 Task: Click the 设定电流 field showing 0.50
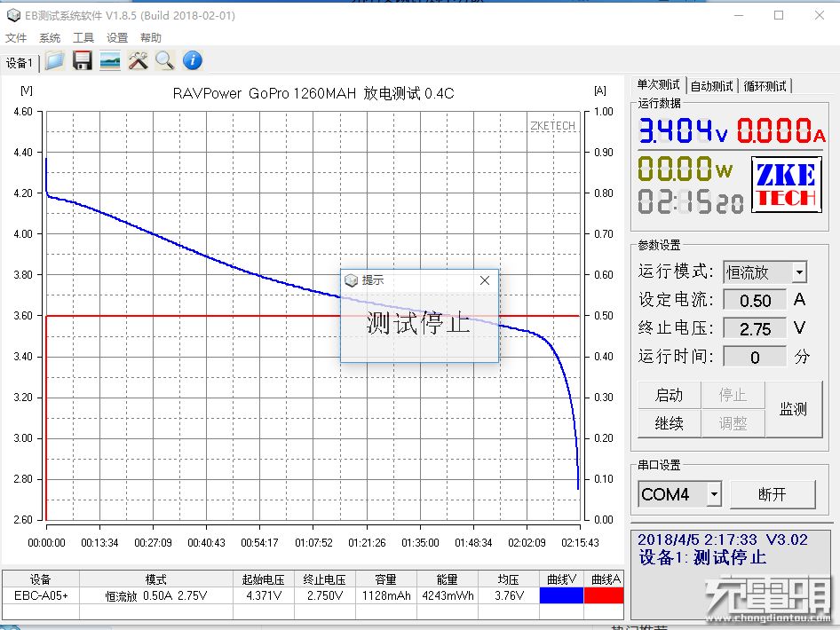coord(755,300)
